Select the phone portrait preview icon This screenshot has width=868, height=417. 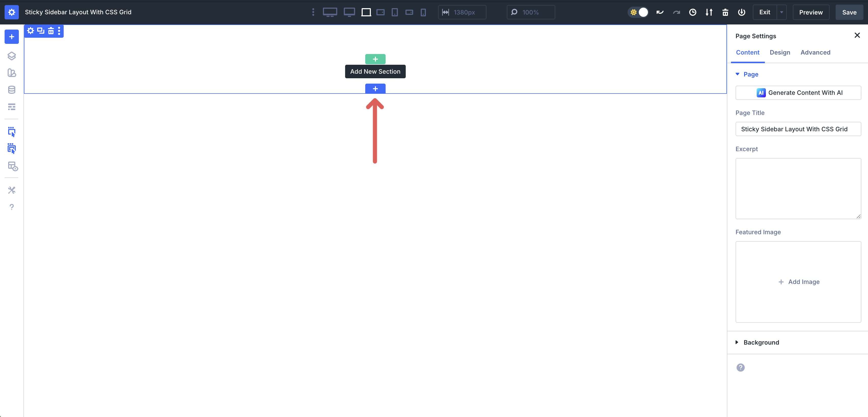(423, 12)
